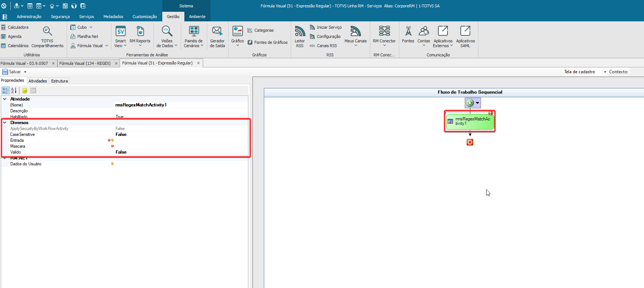Open the Leitor RSS reader

(300, 37)
